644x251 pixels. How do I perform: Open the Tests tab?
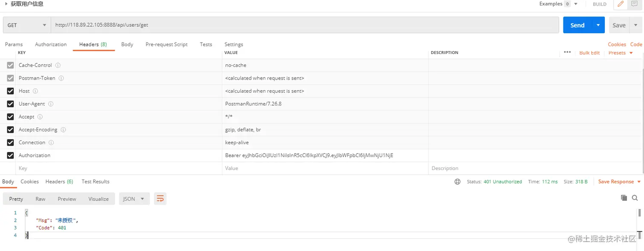click(206, 44)
